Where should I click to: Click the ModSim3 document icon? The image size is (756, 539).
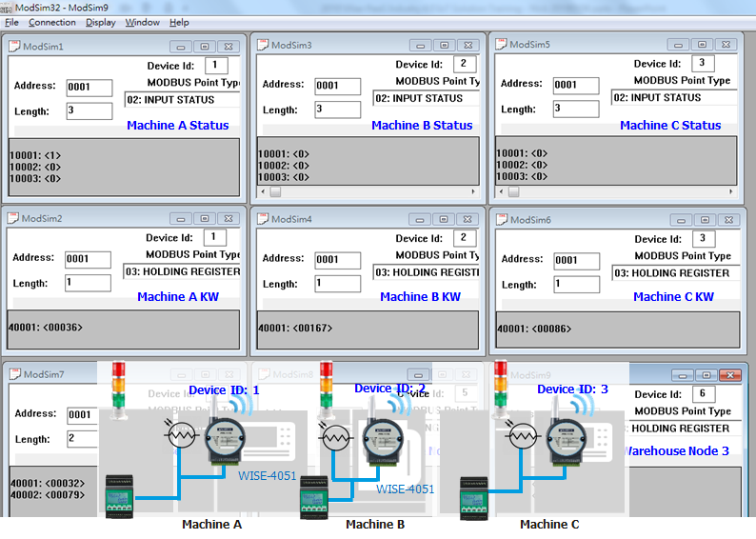[263, 45]
